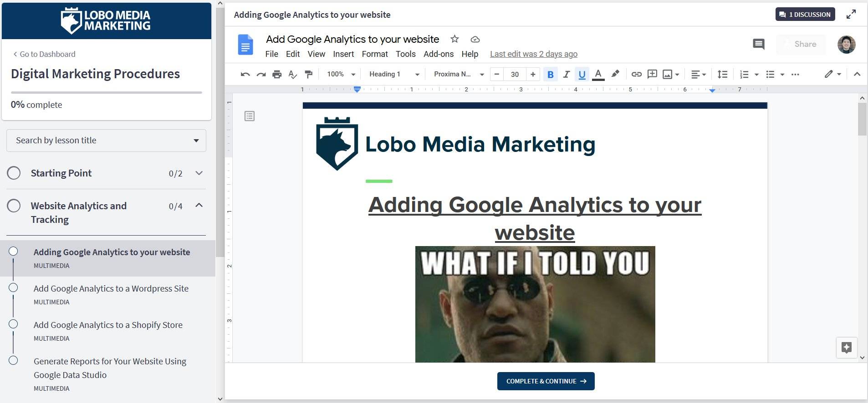Click the insert image icon
Screen dimensions: 868x403
(667, 74)
